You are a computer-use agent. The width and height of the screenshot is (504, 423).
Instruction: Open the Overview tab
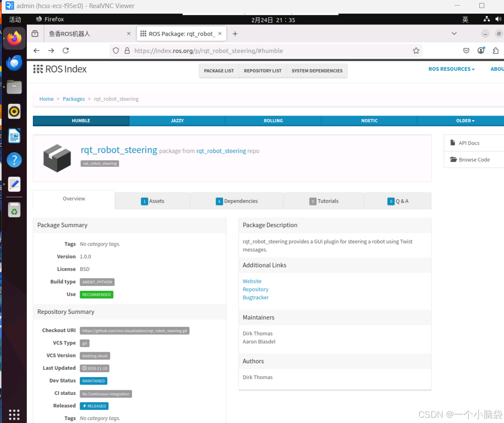pyautogui.click(x=74, y=199)
